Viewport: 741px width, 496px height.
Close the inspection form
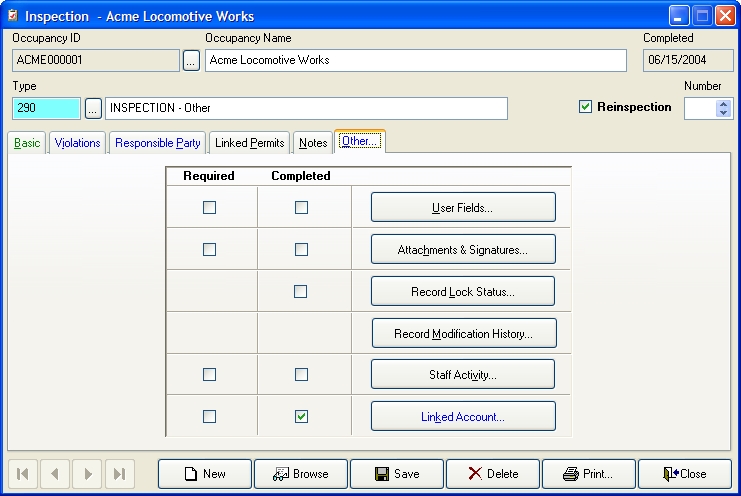pyautogui.click(x=685, y=474)
